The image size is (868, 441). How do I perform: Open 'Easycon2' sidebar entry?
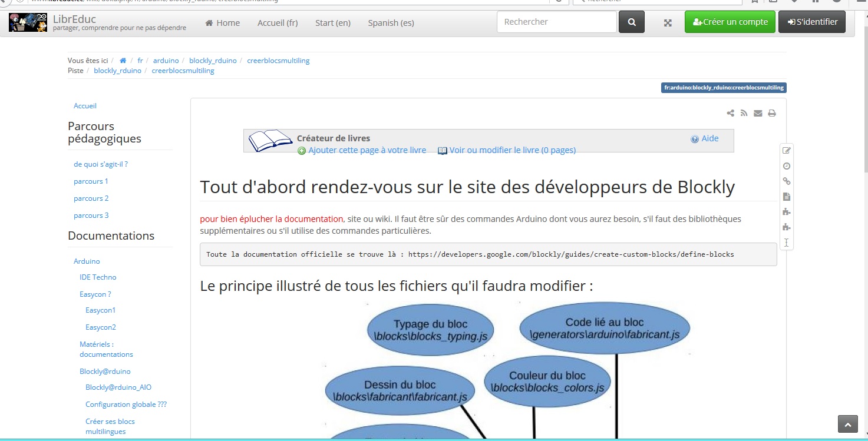click(x=101, y=327)
